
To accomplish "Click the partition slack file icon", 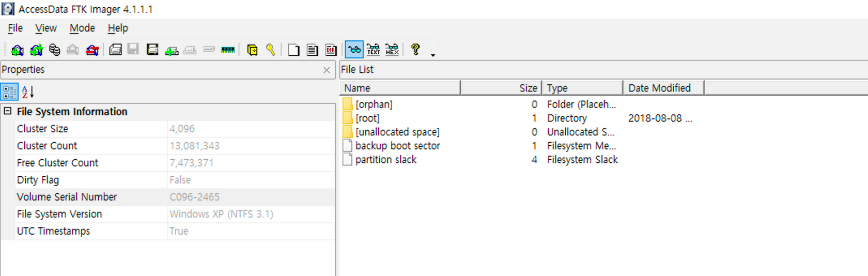I will coord(348,160).
